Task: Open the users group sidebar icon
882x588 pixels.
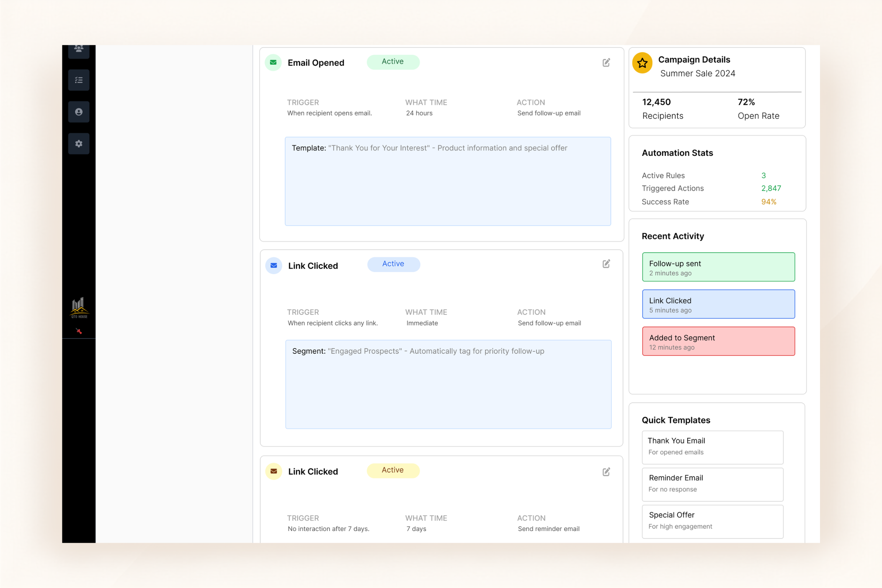Action: coord(78,51)
